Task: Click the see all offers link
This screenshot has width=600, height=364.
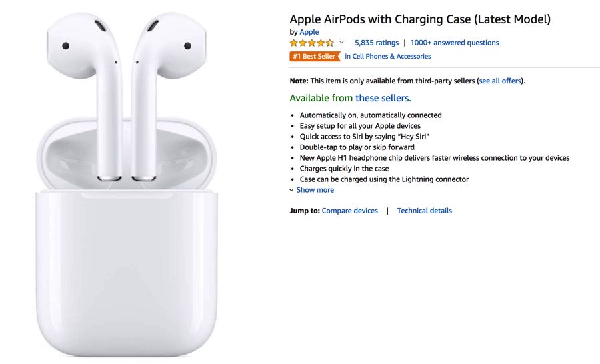Action: point(500,81)
